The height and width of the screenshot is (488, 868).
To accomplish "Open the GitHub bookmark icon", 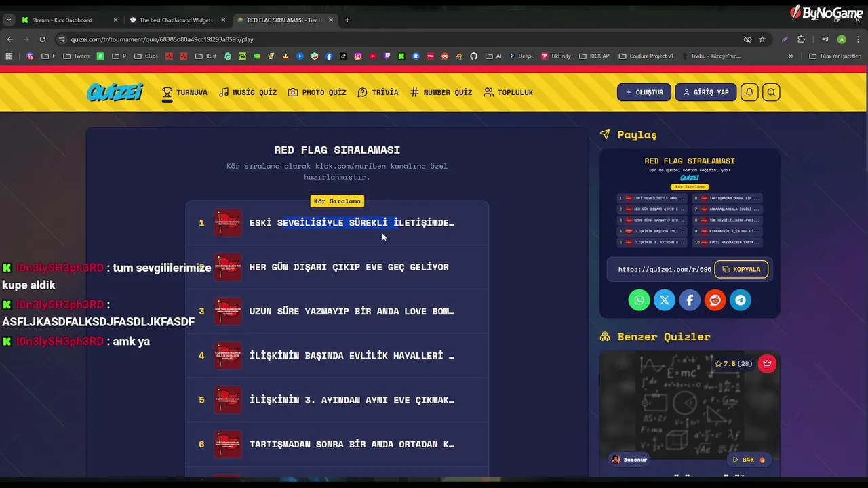I will (474, 56).
